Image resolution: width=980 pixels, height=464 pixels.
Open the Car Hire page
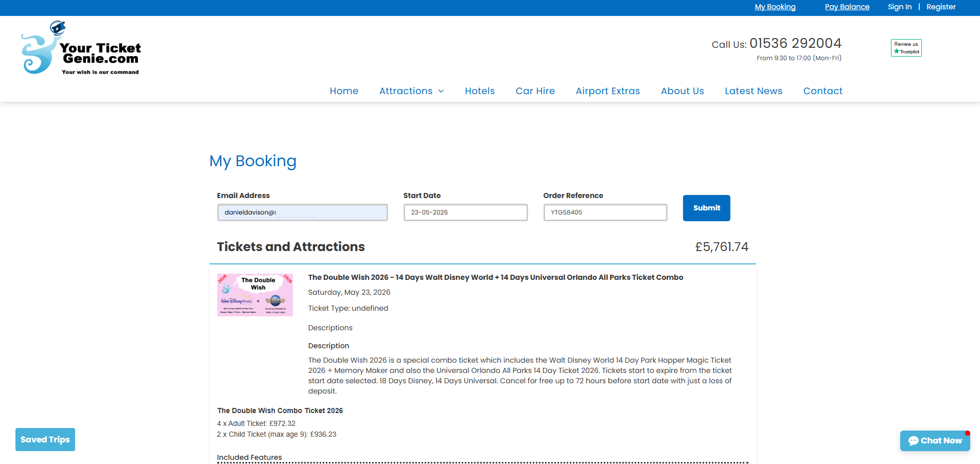(x=535, y=91)
